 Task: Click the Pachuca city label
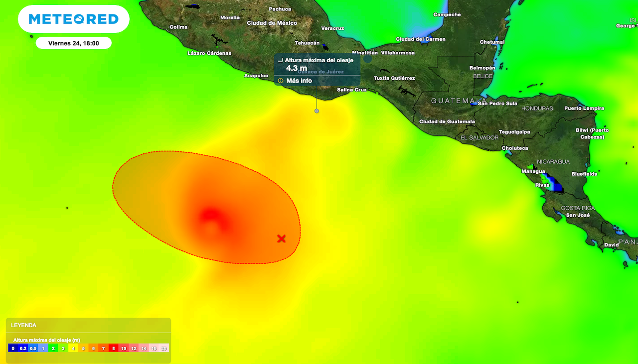pos(280,9)
